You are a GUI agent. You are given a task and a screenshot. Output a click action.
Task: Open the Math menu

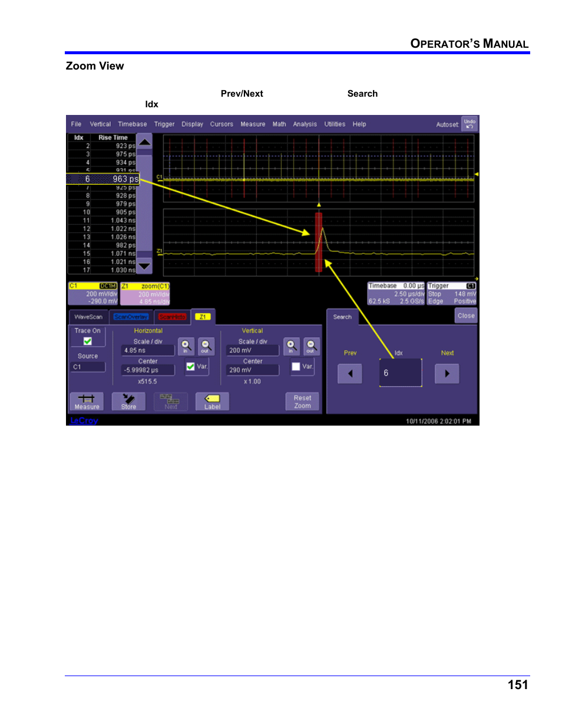click(279, 124)
